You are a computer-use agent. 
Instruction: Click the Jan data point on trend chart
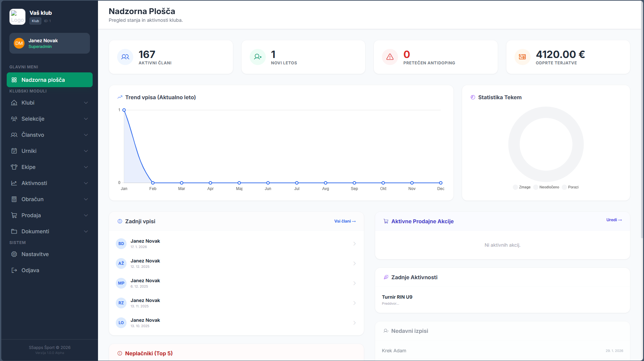(x=124, y=110)
